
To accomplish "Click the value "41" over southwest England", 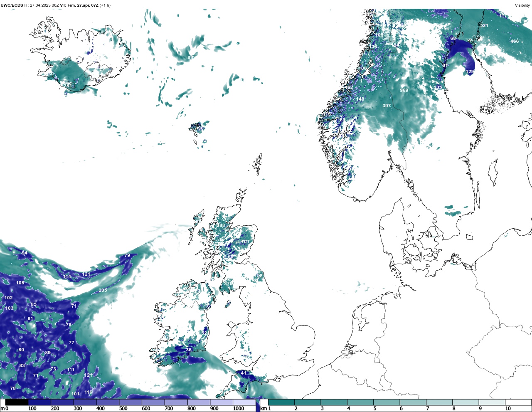I will tap(244, 373).
